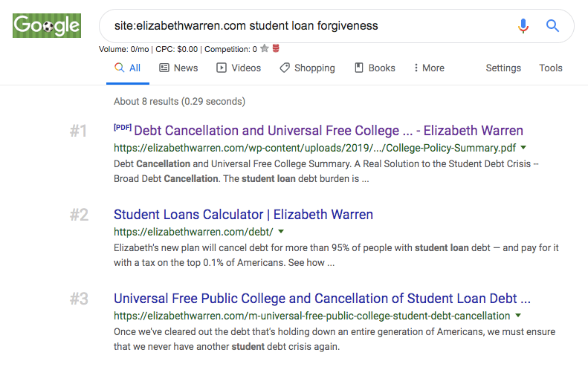Viewport: 588px width, 367px height.
Task: Click the red database stack icon
Action: click(276, 49)
